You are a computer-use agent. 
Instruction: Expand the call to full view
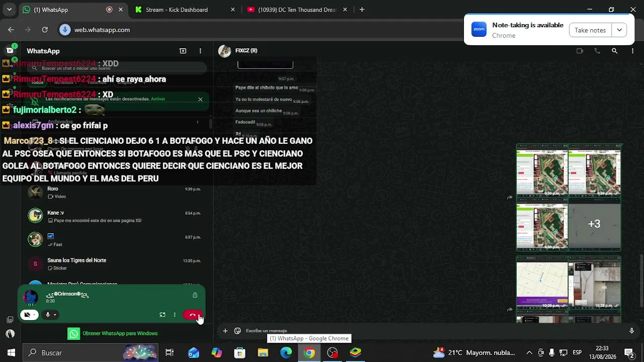coord(163,315)
